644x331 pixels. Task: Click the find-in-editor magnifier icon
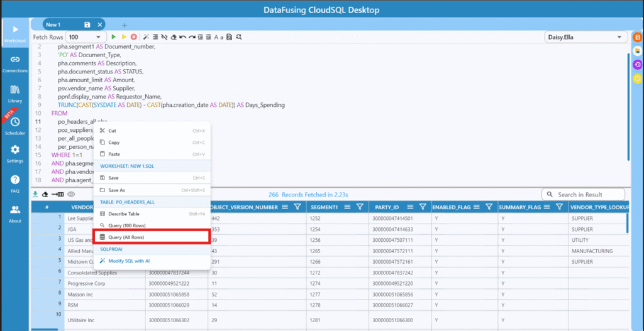[x=238, y=37]
